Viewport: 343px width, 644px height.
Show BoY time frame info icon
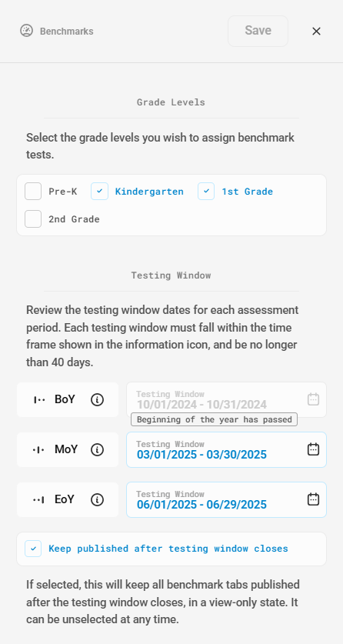[97, 399]
